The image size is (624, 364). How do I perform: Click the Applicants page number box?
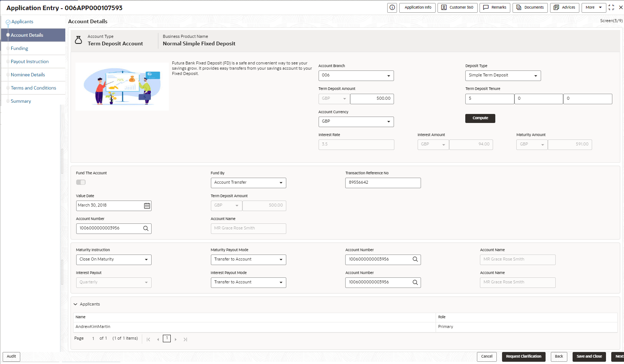(167, 339)
